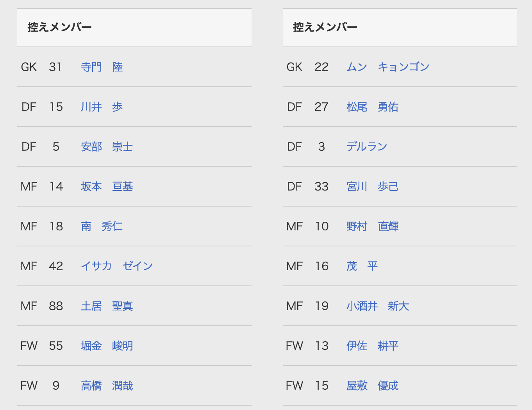This screenshot has width=532, height=410.
Task: Open 野村 直輝 profile link
Action: 373,226
